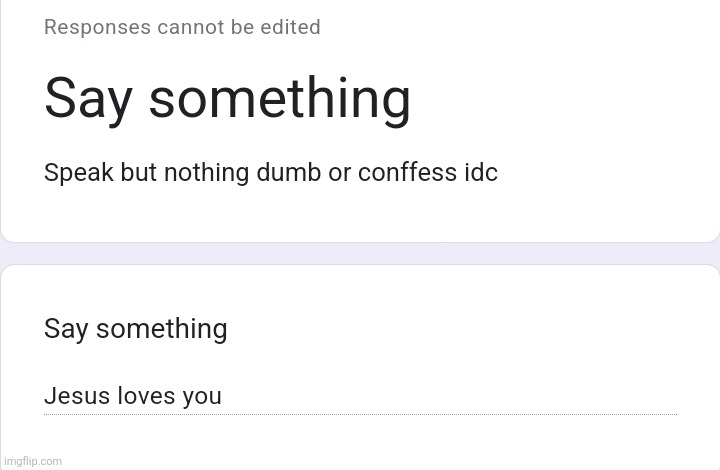The image size is (720, 470).
Task: Select the smaller "Say something" question label
Action: pos(136,329)
